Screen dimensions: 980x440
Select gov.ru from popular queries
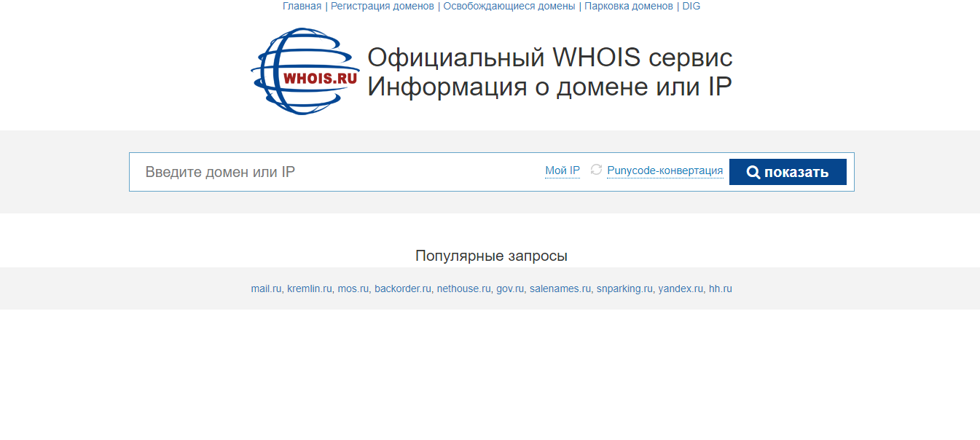coord(510,288)
